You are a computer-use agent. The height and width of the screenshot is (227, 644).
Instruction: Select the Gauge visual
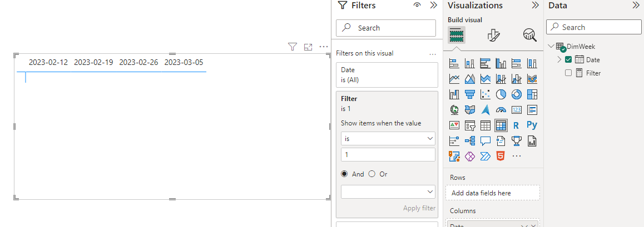pos(501,110)
